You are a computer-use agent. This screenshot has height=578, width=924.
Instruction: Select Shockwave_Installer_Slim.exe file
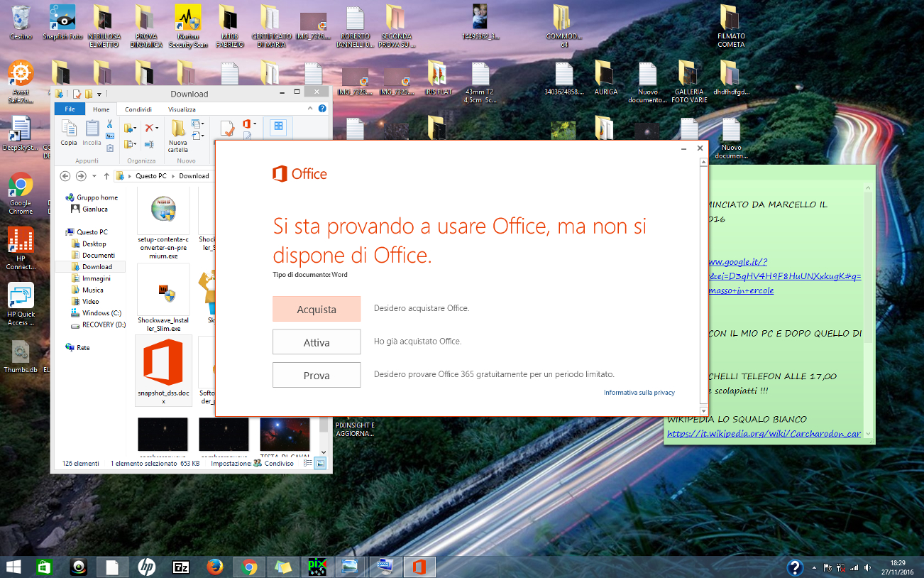pos(163,298)
